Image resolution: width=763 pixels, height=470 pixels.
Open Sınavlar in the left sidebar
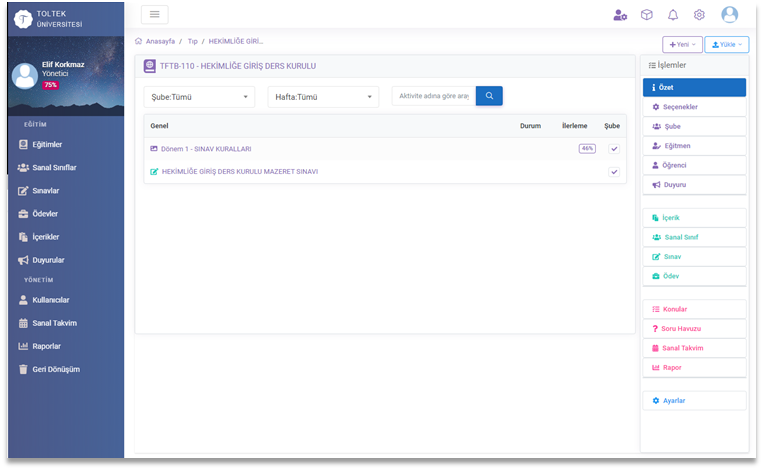46,190
